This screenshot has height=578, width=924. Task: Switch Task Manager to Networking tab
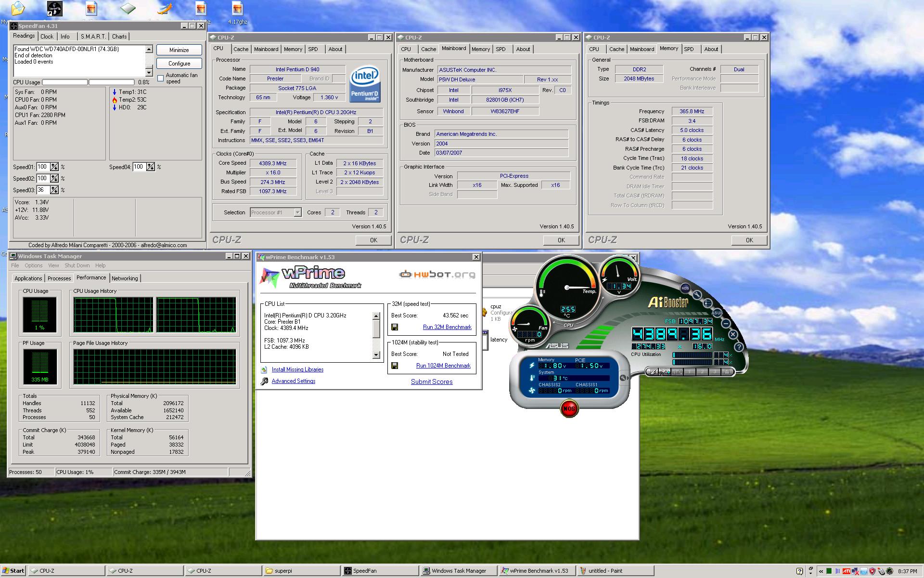click(x=125, y=278)
